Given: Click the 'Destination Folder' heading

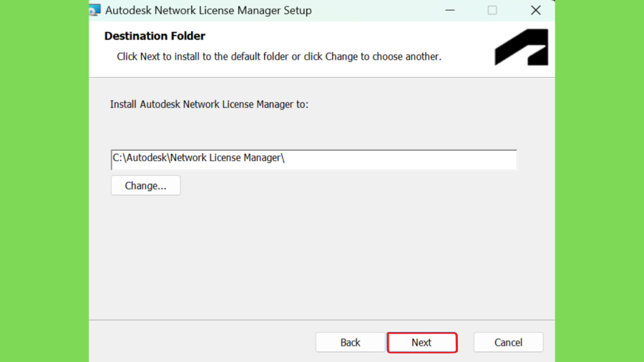Looking at the screenshot, I should point(155,36).
